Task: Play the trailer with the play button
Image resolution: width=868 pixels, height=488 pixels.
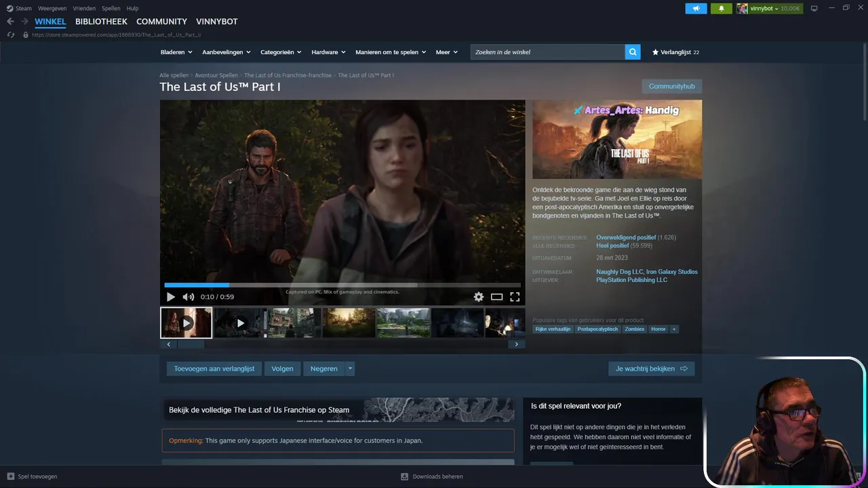Action: pyautogui.click(x=170, y=297)
